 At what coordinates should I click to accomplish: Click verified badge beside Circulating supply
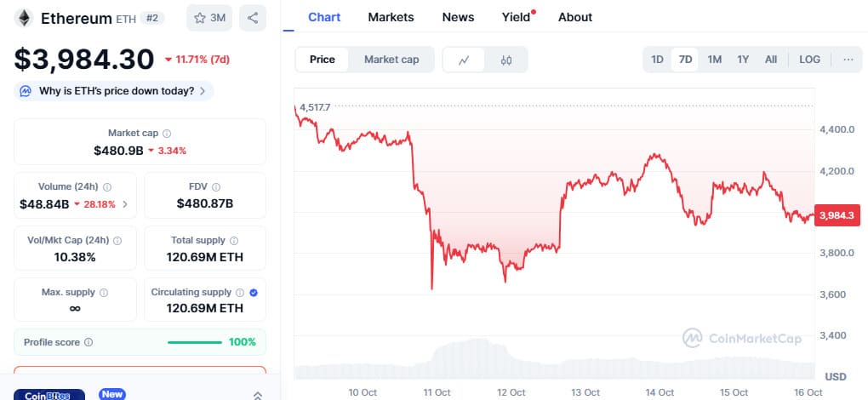pos(254,293)
